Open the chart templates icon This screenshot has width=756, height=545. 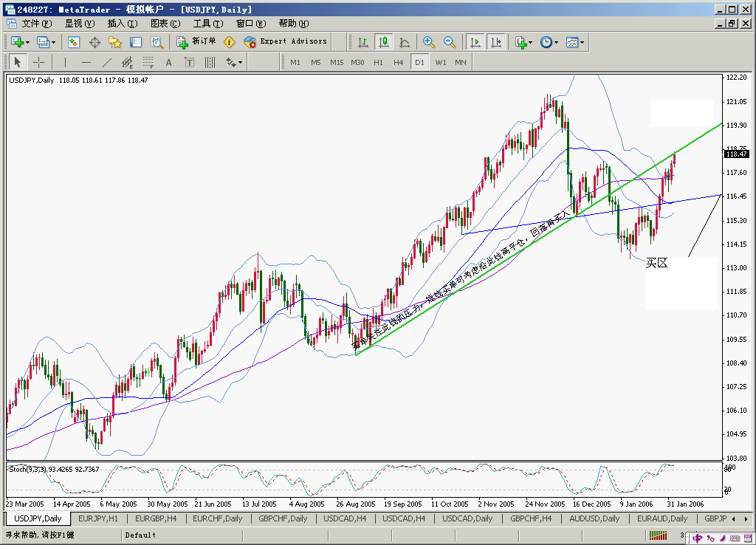572,42
